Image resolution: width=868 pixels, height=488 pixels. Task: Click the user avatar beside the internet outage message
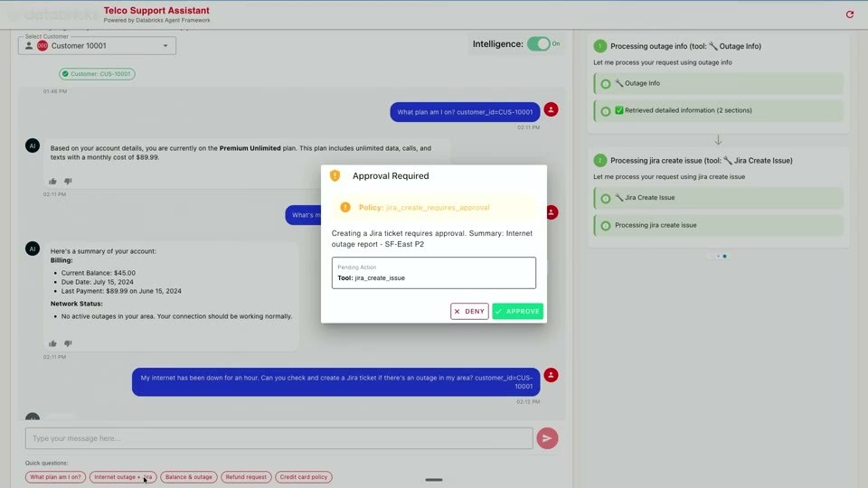(x=551, y=375)
